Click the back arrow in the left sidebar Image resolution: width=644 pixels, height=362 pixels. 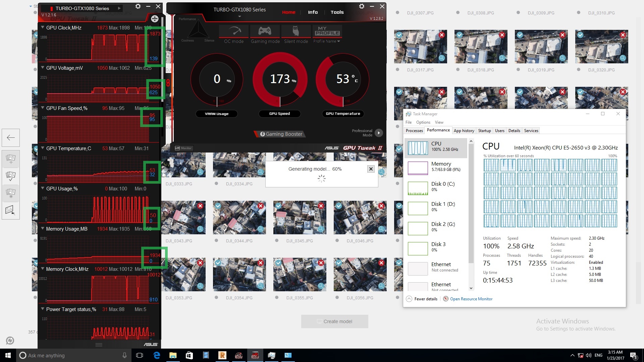point(11,137)
